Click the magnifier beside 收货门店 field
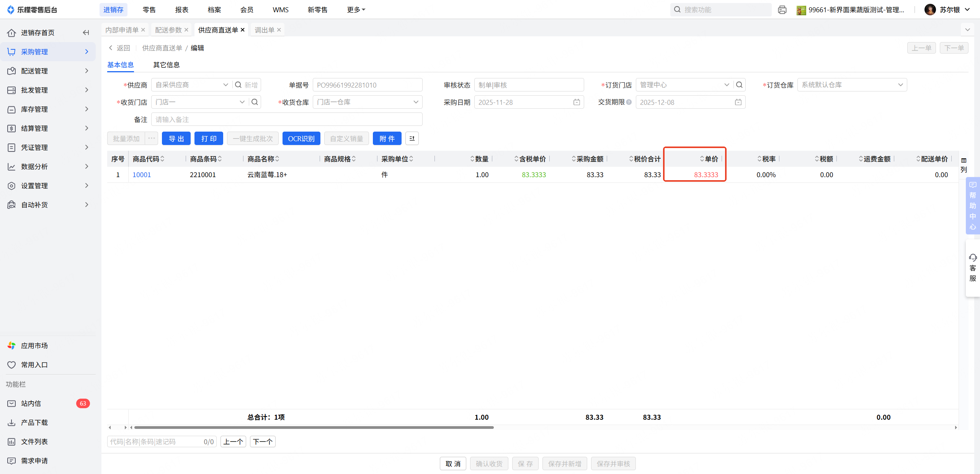980x474 pixels. (x=255, y=102)
